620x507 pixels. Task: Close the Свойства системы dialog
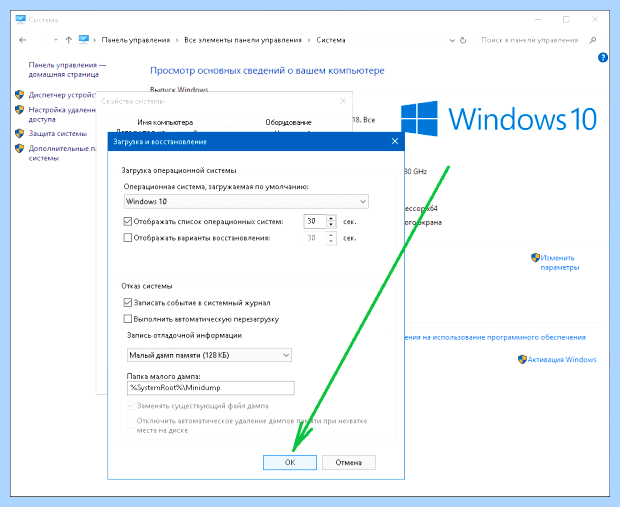(x=343, y=101)
